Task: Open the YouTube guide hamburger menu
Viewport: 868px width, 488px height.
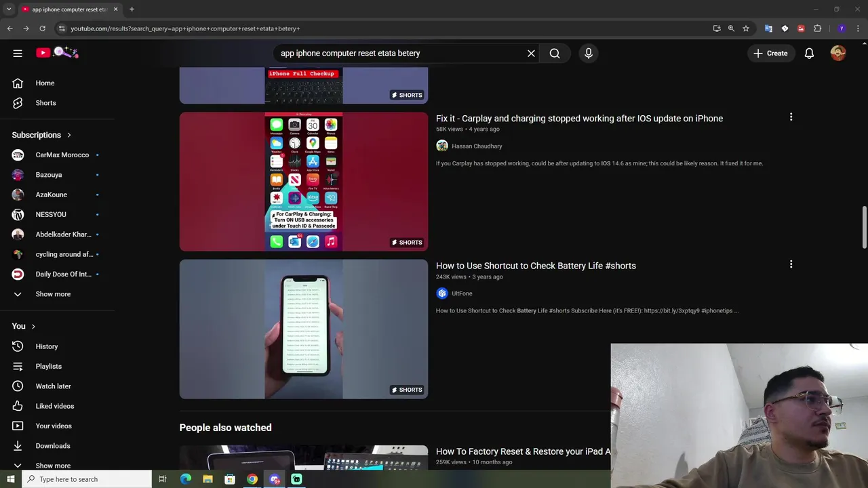Action: tap(18, 53)
